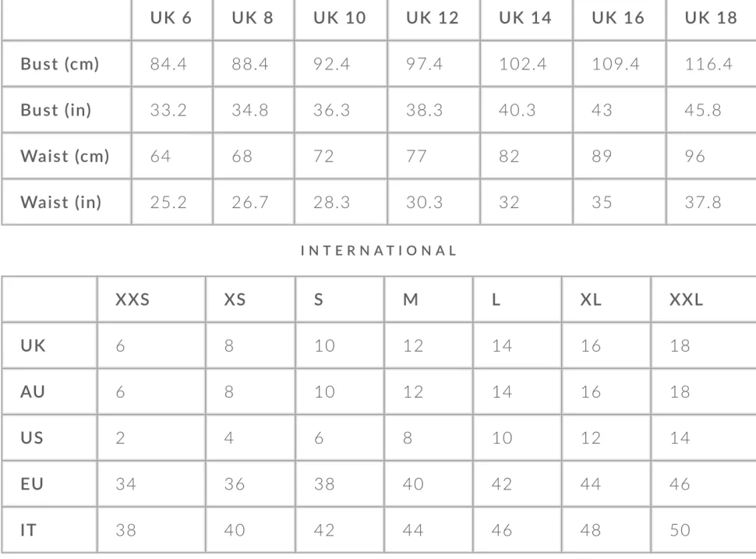756x559 pixels.
Task: Click the Bust (cm) row label
Action: pyautogui.click(x=60, y=64)
